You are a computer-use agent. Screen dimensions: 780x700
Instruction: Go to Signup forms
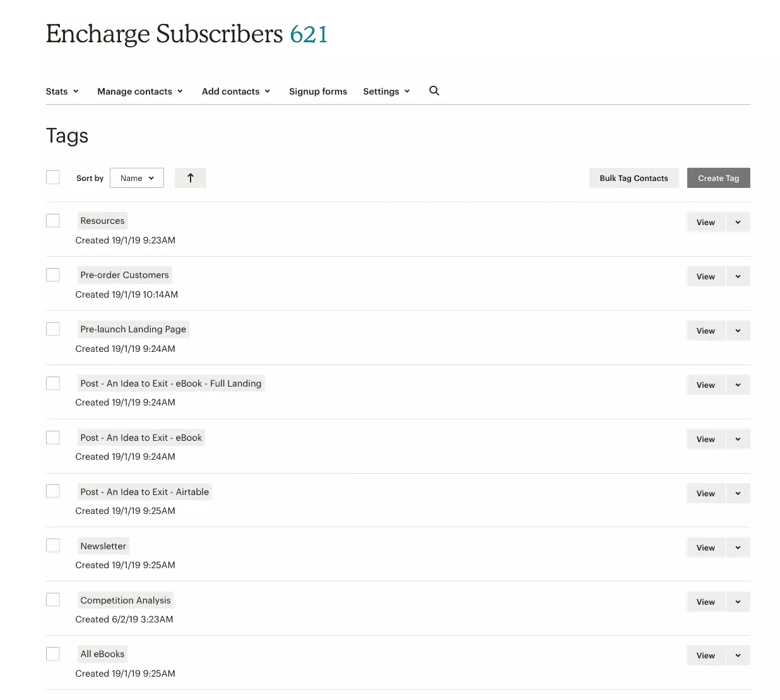[x=318, y=91]
